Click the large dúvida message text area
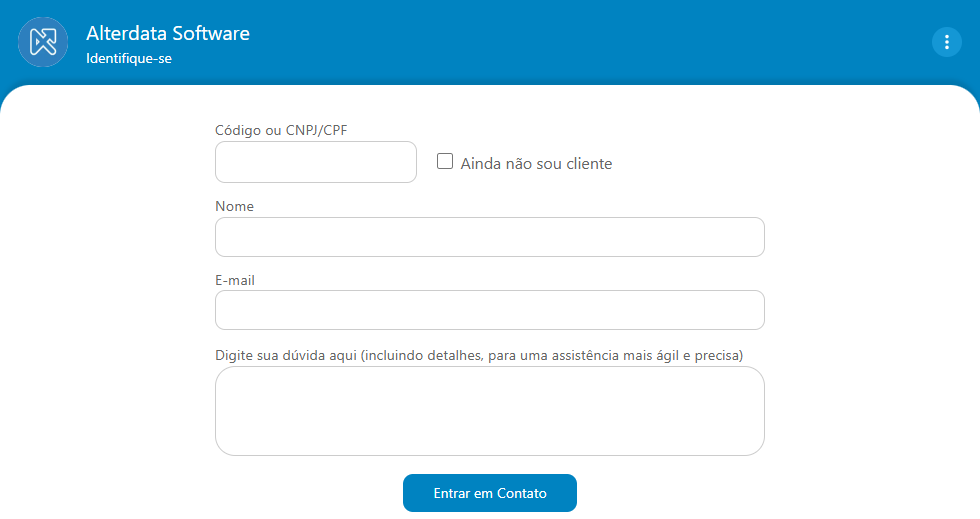 pyautogui.click(x=490, y=411)
